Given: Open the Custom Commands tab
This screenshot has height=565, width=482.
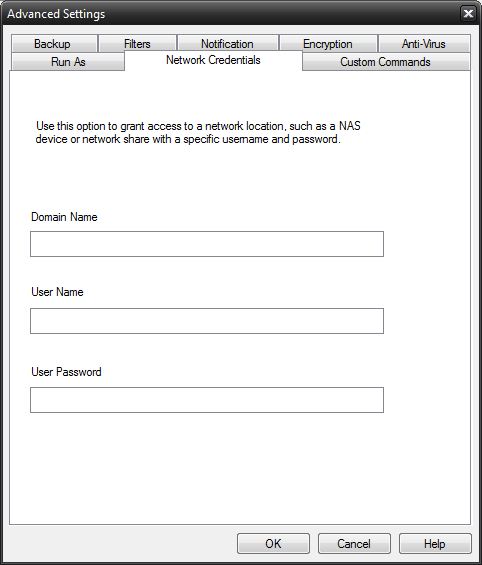Looking at the screenshot, I should (x=385, y=62).
